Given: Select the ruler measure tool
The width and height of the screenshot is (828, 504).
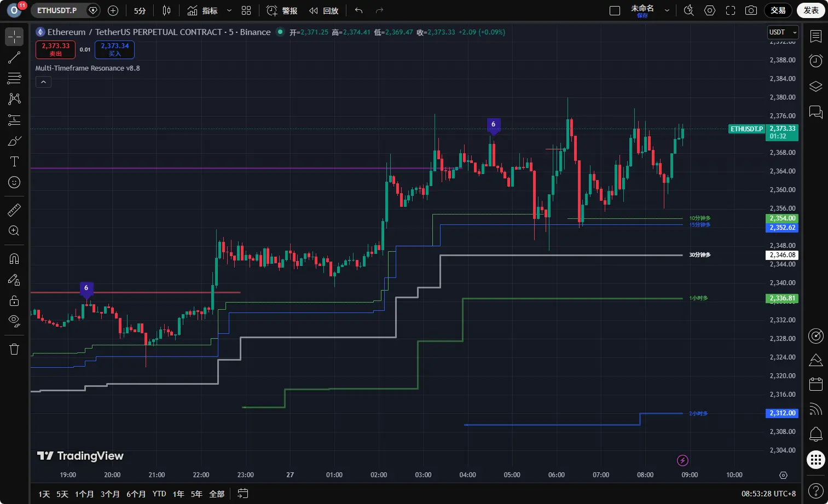Looking at the screenshot, I should point(14,210).
